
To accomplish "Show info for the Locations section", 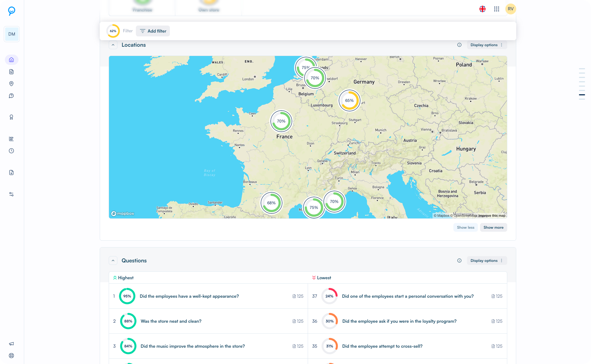I will [x=459, y=45].
